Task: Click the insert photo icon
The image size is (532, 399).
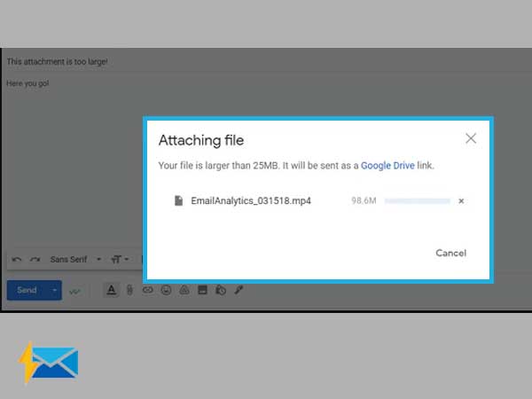Action: click(x=202, y=290)
